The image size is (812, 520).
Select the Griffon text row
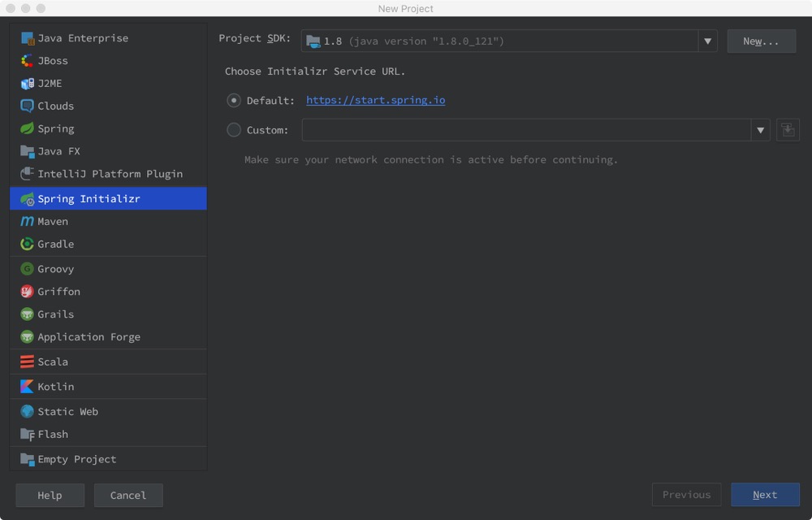tap(108, 292)
